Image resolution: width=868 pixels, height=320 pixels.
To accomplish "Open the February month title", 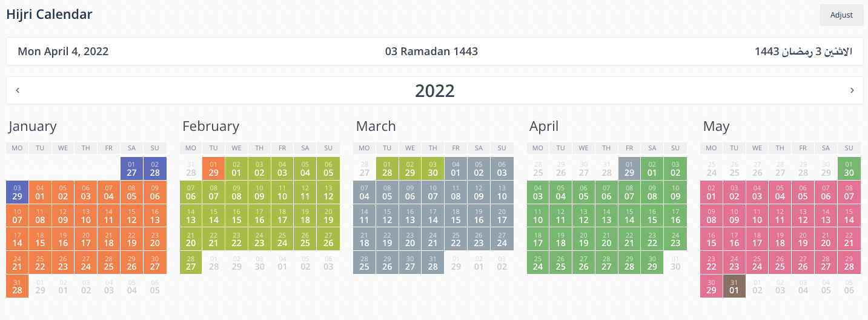I will pos(211,126).
